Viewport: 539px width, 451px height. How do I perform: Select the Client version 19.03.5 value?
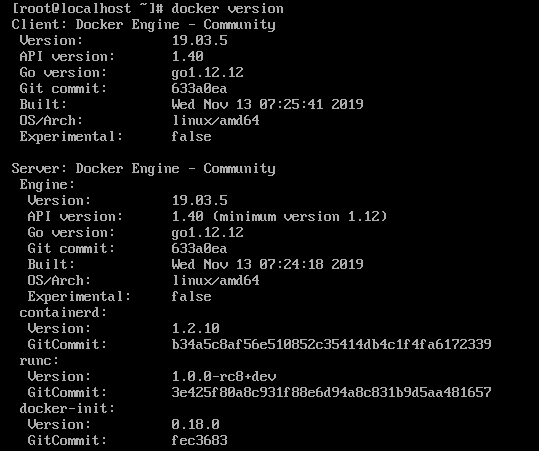coord(199,41)
